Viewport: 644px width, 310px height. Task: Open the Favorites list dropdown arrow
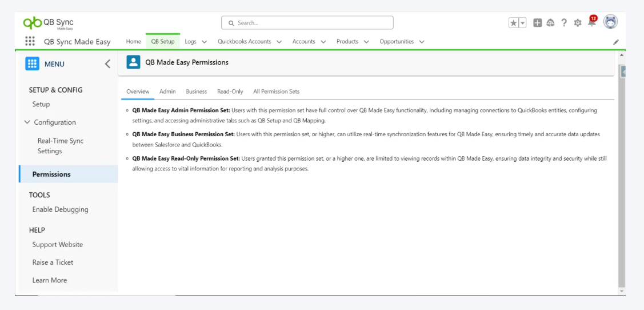[522, 23]
